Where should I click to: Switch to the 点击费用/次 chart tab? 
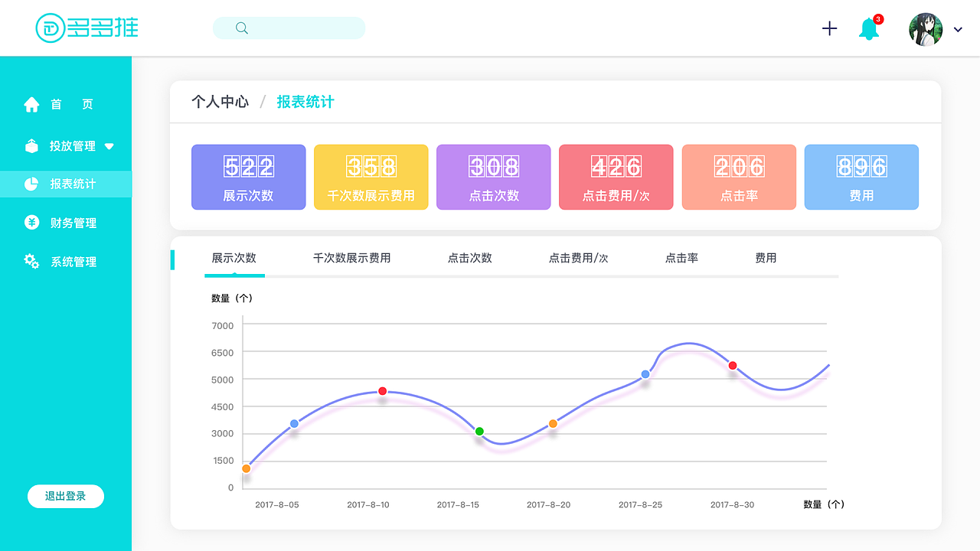click(x=579, y=258)
